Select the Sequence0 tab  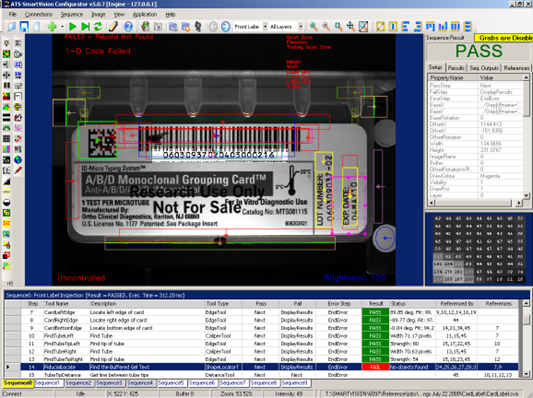18,383
